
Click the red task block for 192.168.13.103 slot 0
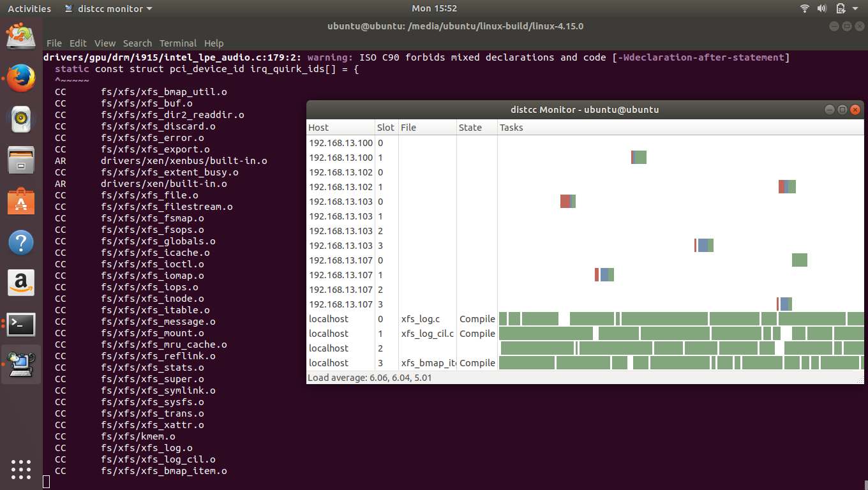(x=565, y=202)
